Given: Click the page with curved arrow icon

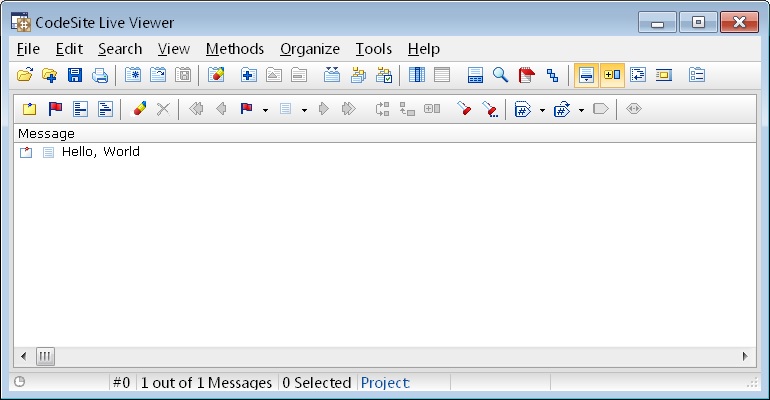Looking at the screenshot, I should pyautogui.click(x=158, y=75).
